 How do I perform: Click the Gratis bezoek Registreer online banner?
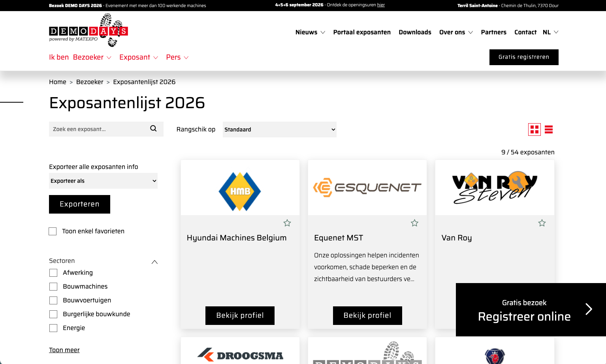point(531,310)
